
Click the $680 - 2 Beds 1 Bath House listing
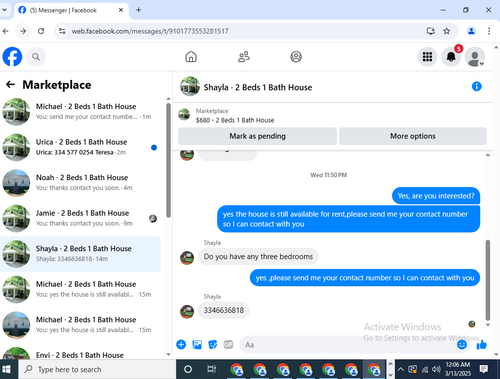(x=235, y=120)
